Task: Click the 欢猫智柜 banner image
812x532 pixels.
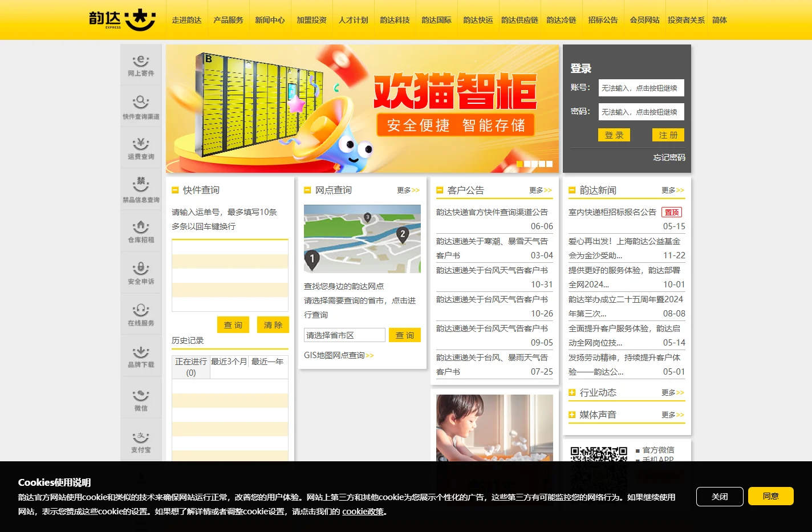Action: [362, 108]
